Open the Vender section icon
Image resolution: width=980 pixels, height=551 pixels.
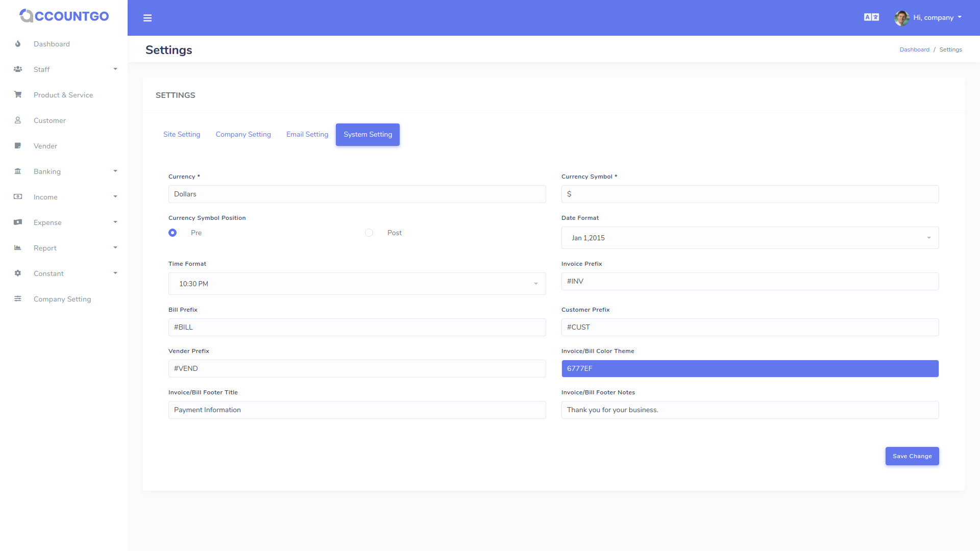click(x=18, y=146)
